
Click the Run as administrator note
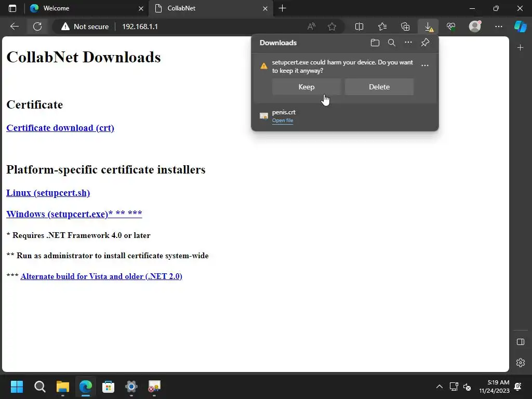click(108, 256)
